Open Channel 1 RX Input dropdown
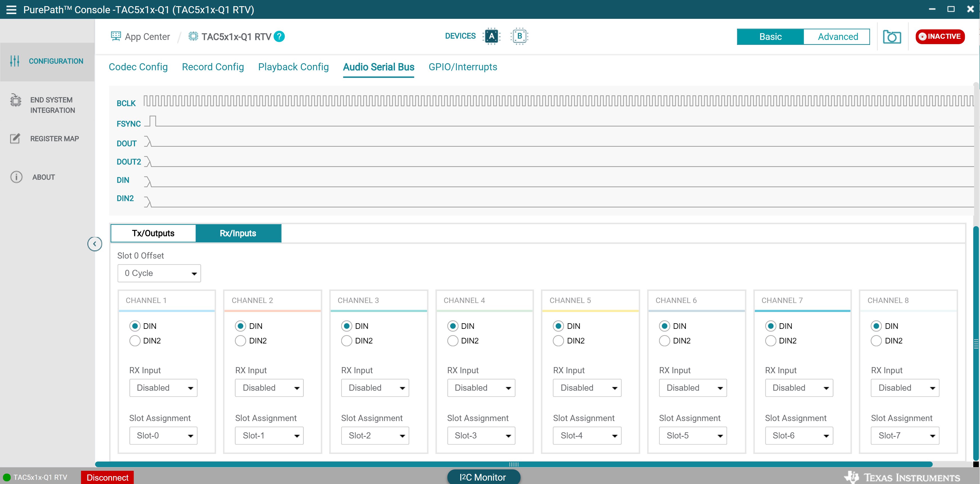 click(x=164, y=388)
